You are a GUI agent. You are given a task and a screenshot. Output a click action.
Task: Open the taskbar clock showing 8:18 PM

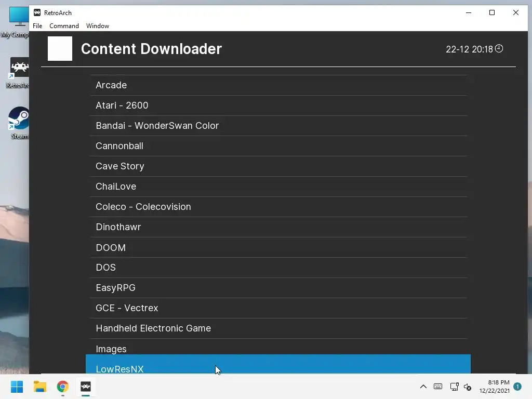tap(495, 387)
